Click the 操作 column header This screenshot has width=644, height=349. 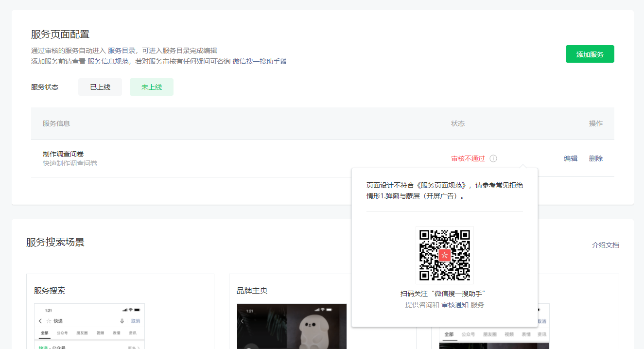click(596, 123)
